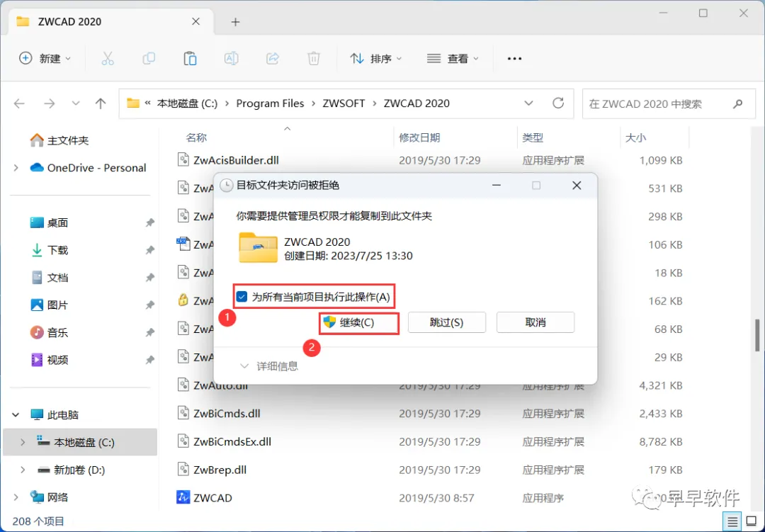Click ZWSOFT in address breadcrumb
The image size is (765, 532).
[x=344, y=103]
